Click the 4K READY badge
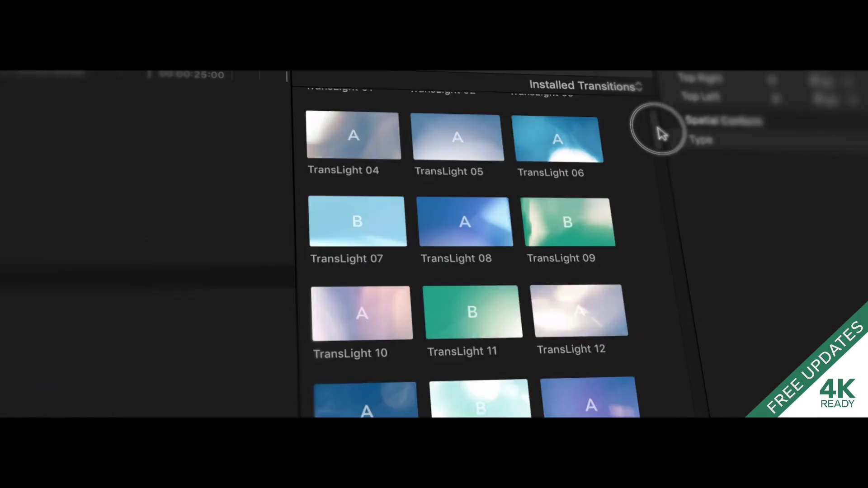868x488 pixels. coord(837,393)
